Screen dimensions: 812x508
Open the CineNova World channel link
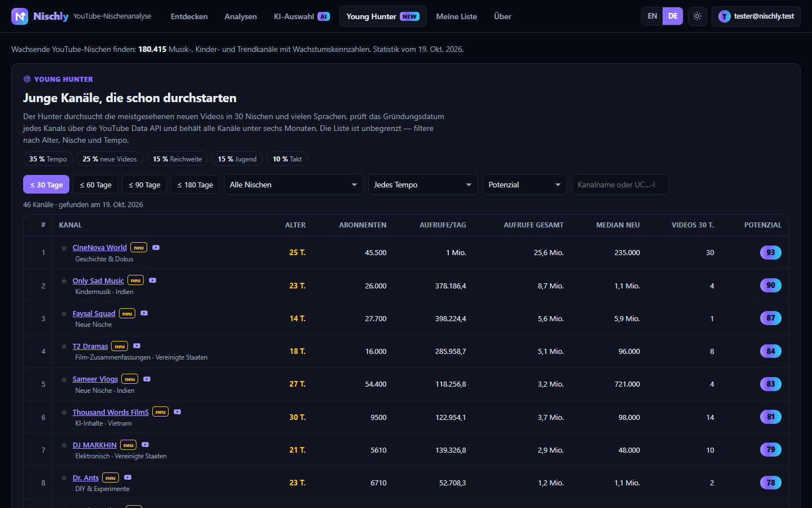[x=100, y=248]
